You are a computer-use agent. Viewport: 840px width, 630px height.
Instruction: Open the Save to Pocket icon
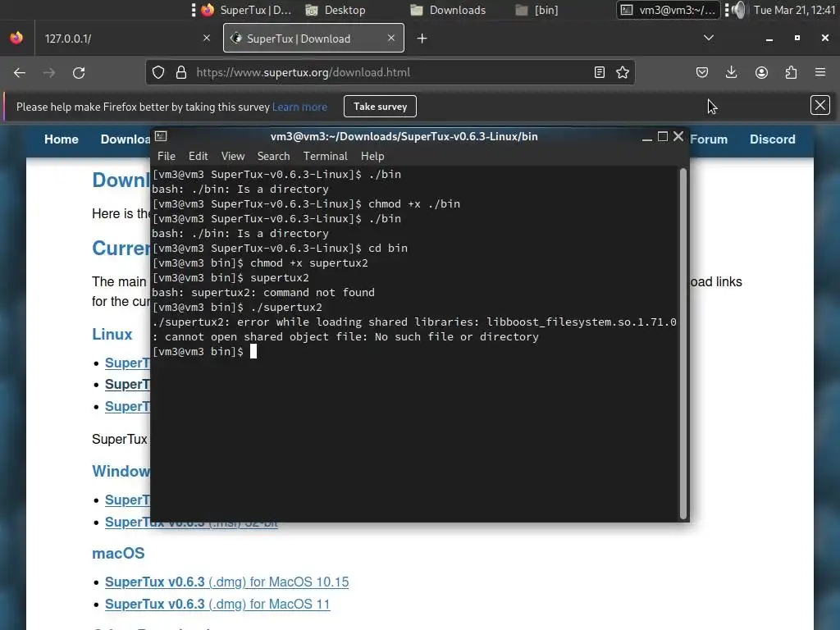(x=702, y=72)
